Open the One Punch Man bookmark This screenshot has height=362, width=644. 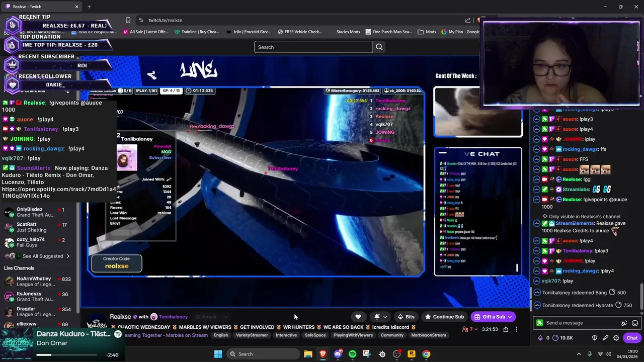pos(388,32)
